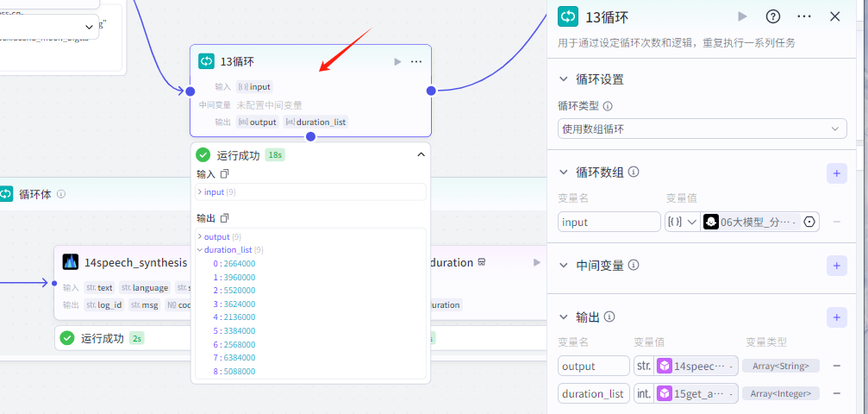Click the output tag on 13循环 node
Image resolution: width=868 pixels, height=414 pixels.
coord(258,122)
